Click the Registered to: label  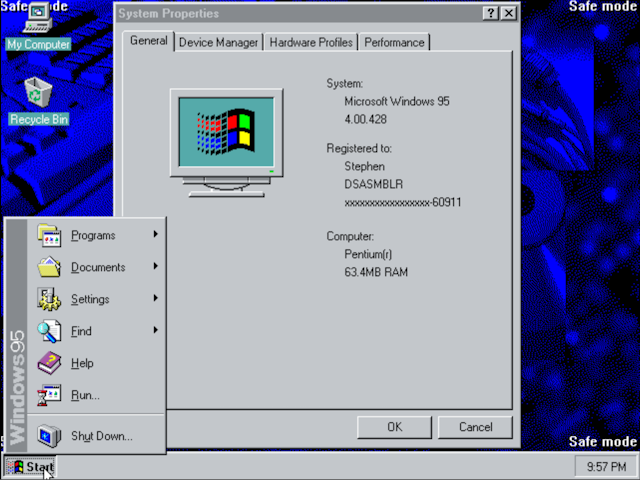pyautogui.click(x=359, y=149)
